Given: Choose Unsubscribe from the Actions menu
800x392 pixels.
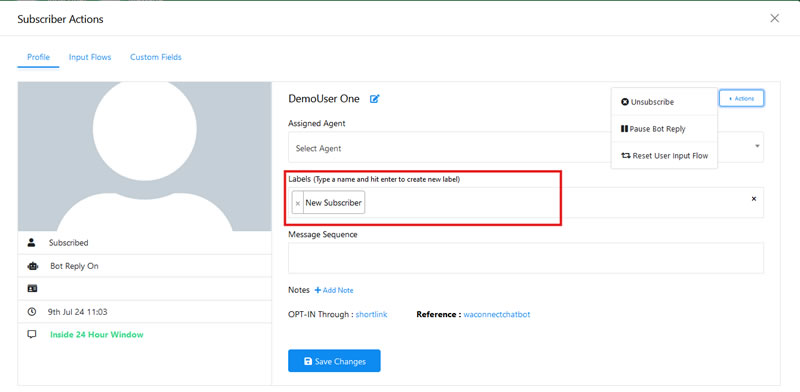Looking at the screenshot, I should [x=664, y=102].
